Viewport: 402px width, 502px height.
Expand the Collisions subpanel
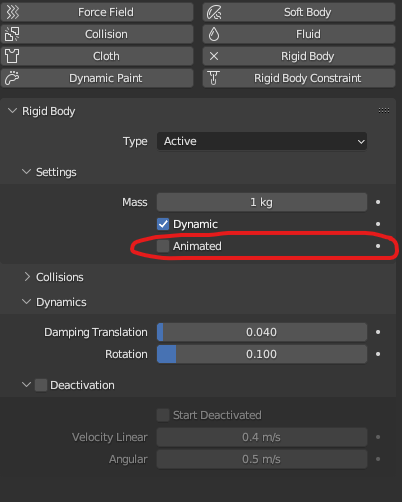pyautogui.click(x=27, y=277)
